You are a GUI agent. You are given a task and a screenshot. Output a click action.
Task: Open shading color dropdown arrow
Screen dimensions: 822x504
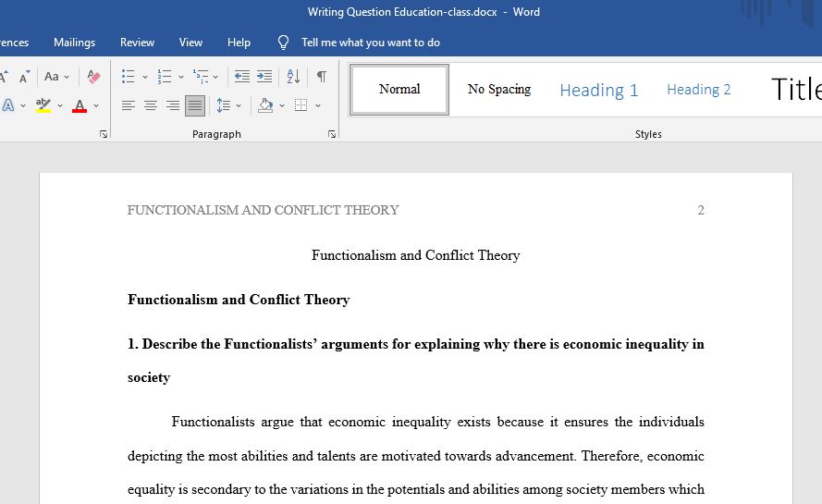pos(282,106)
